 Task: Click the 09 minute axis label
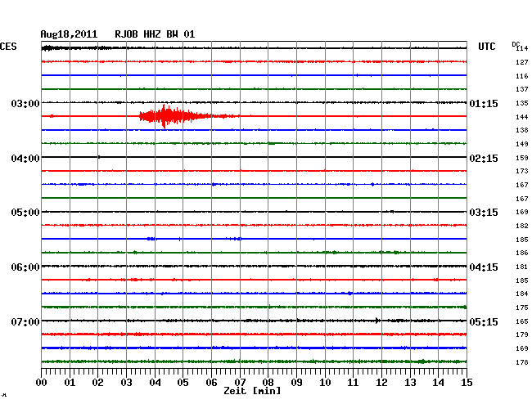(296, 382)
